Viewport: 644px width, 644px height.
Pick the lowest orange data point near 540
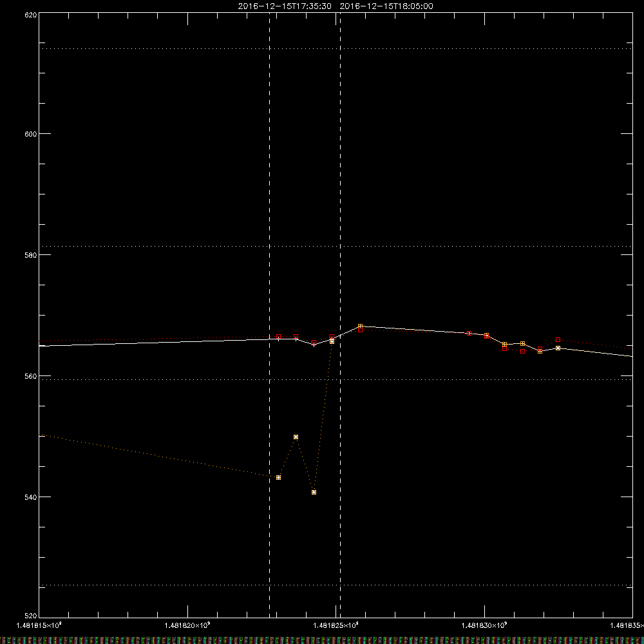[314, 493]
